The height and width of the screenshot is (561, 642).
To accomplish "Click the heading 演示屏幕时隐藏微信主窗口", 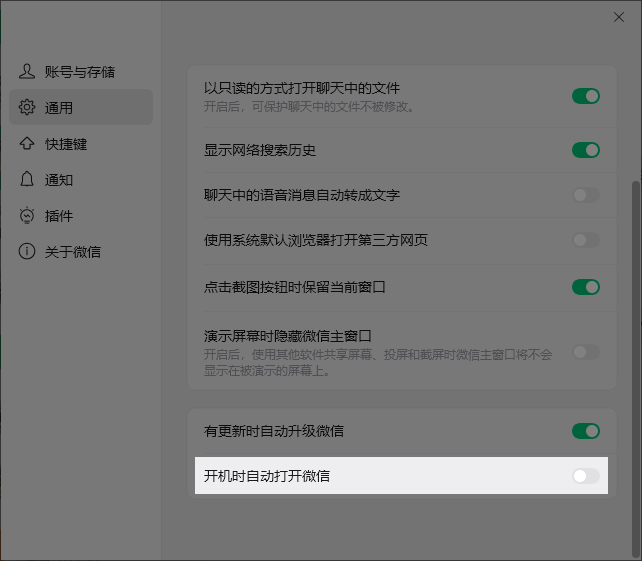I will tap(287, 336).
